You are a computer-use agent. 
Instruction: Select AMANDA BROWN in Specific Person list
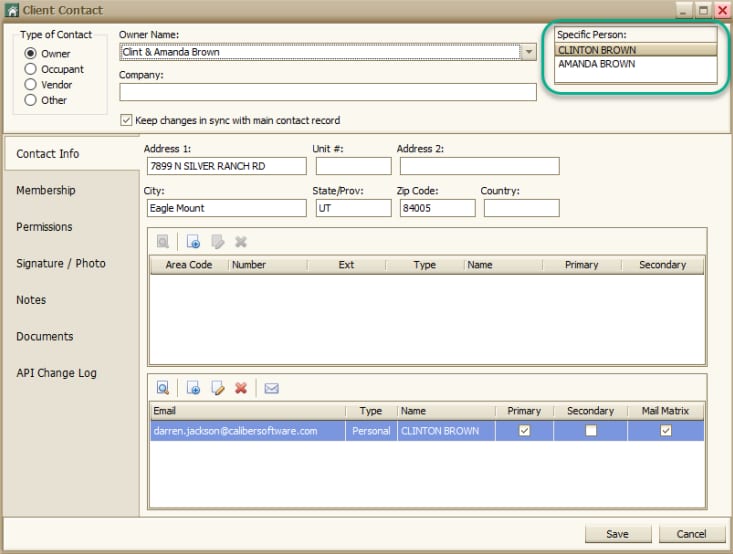[636, 64]
